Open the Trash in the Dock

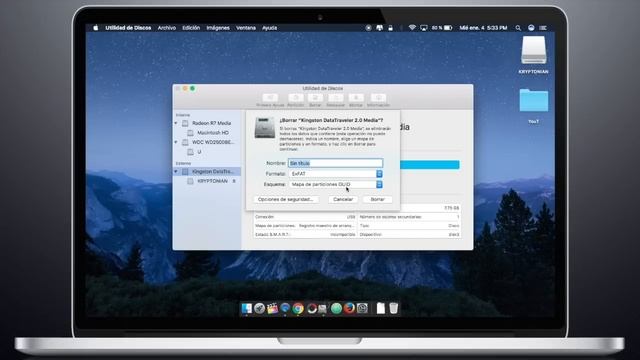click(x=393, y=309)
